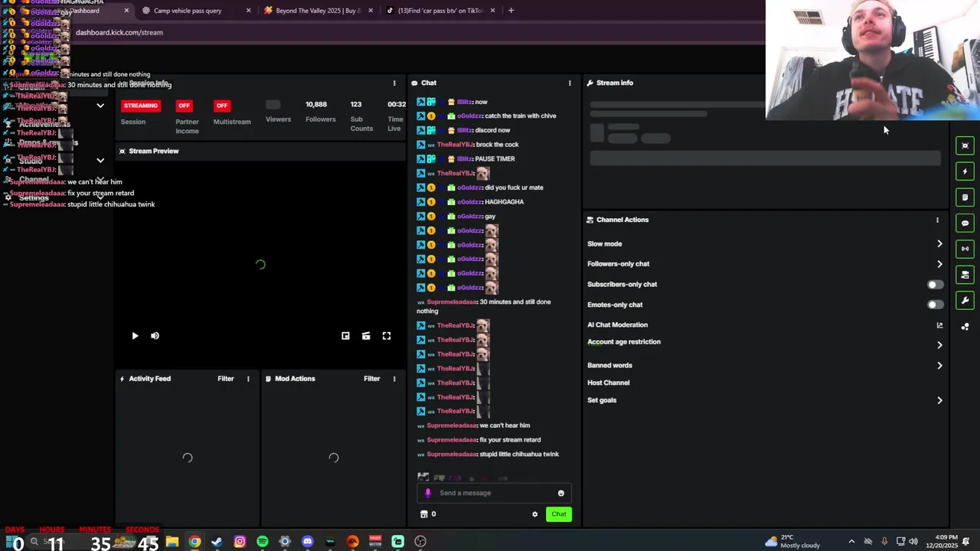Open Discord from the taskbar
The image size is (980, 551).
pyautogui.click(x=308, y=542)
